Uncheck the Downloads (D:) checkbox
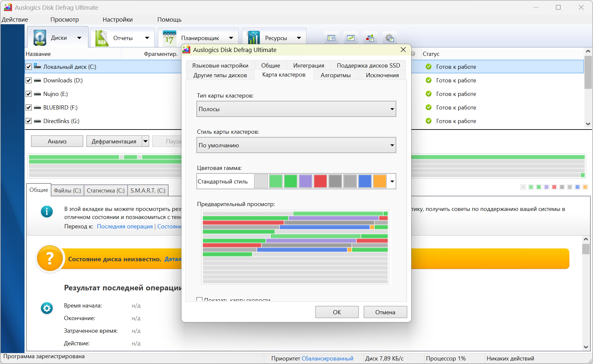 click(29, 80)
